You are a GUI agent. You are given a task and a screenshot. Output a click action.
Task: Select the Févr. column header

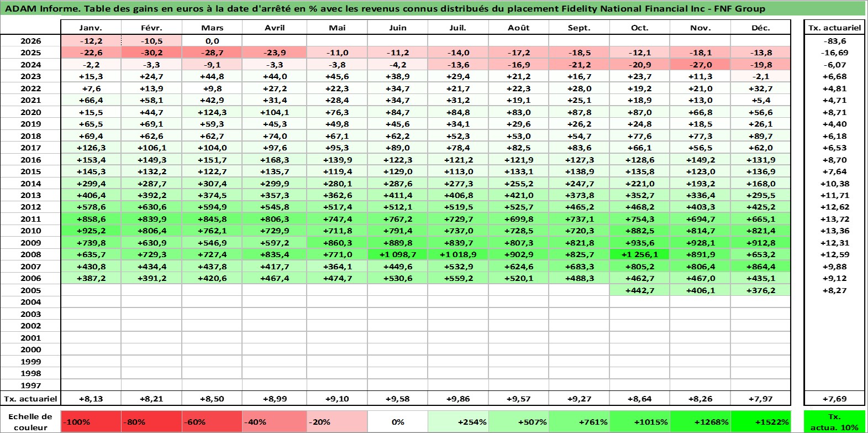pos(151,28)
